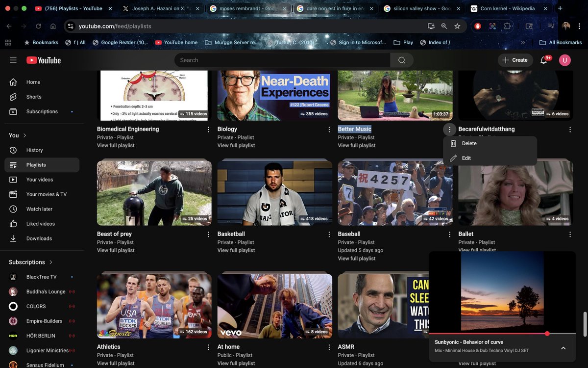Open the Better Music playlist title

pyautogui.click(x=355, y=129)
